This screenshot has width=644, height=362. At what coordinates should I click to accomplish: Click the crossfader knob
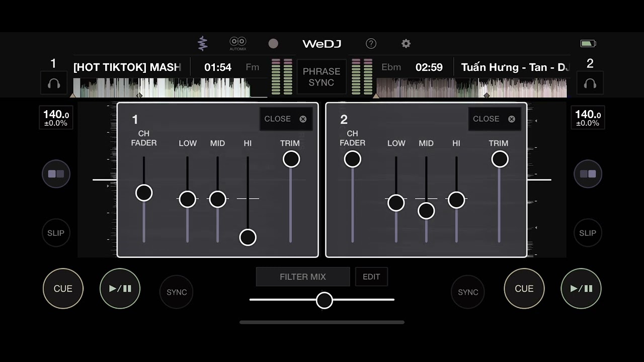[x=325, y=300]
